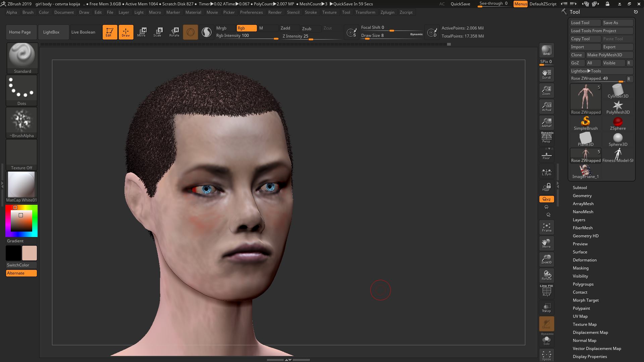Image resolution: width=644 pixels, height=362 pixels.
Task: Activate the Draw mode button
Action: (126, 32)
